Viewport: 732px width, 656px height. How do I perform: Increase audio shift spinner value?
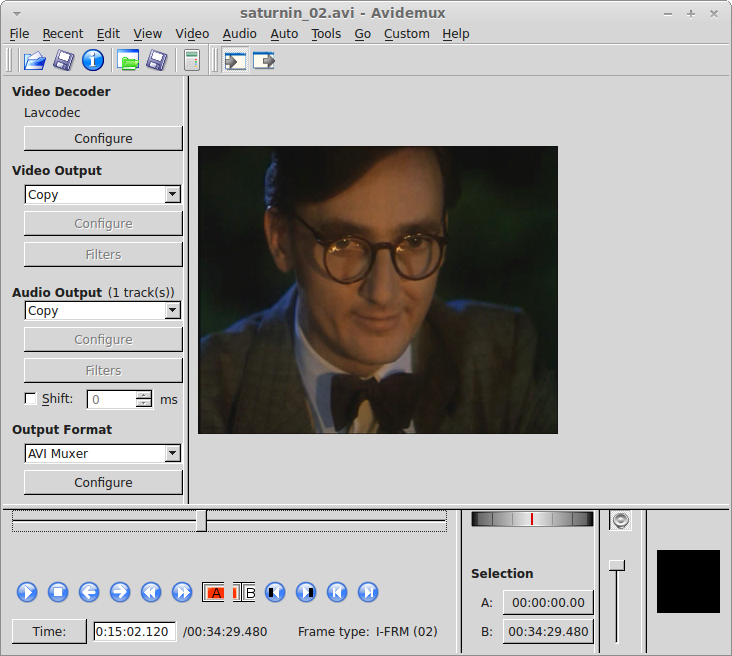pyautogui.click(x=144, y=395)
